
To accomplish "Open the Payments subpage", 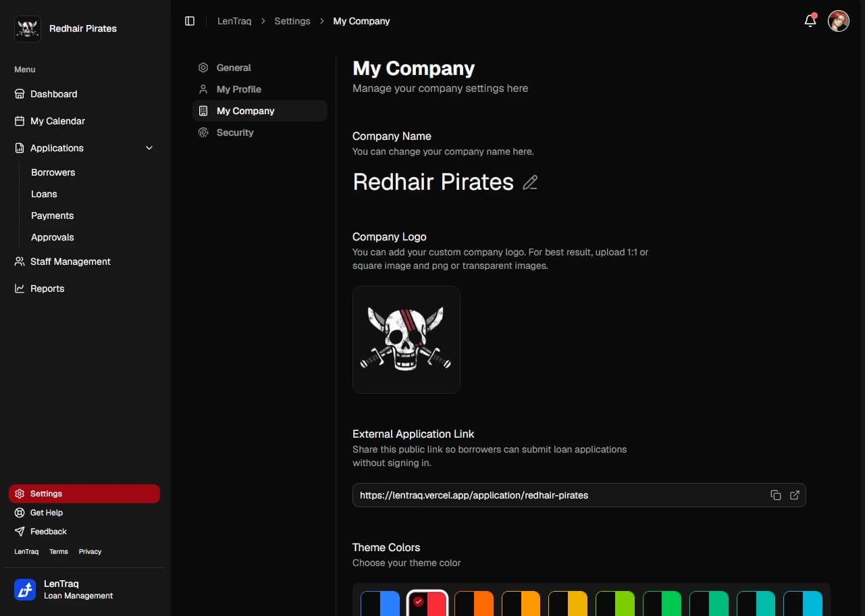I will (x=52, y=215).
